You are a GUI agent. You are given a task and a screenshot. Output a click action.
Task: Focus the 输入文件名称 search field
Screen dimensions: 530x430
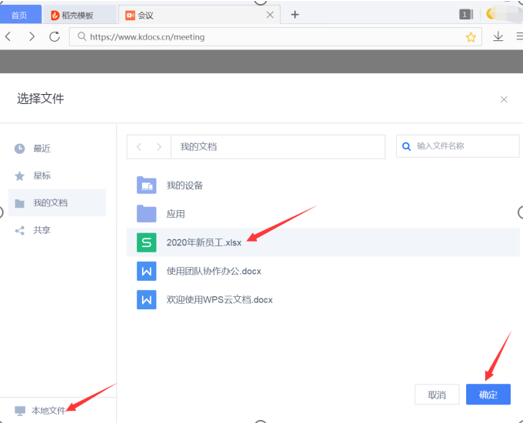(458, 146)
